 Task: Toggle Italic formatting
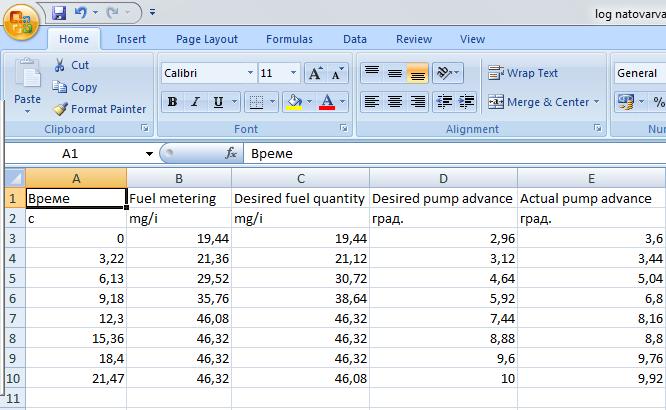click(194, 102)
